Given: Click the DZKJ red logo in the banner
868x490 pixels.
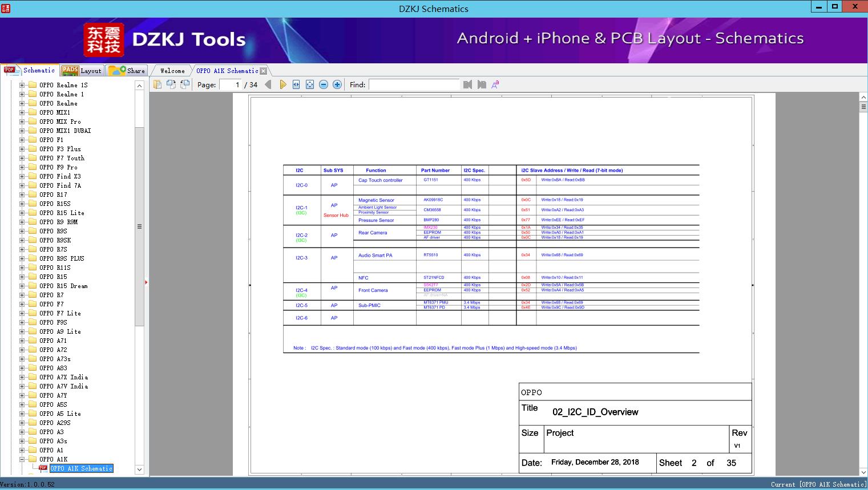Looking at the screenshot, I should coord(104,40).
